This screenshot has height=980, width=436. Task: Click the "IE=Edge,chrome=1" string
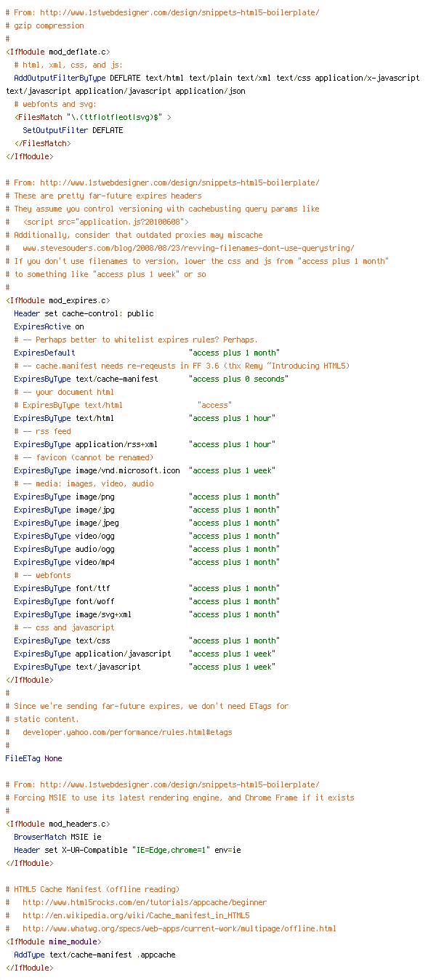coord(171,850)
